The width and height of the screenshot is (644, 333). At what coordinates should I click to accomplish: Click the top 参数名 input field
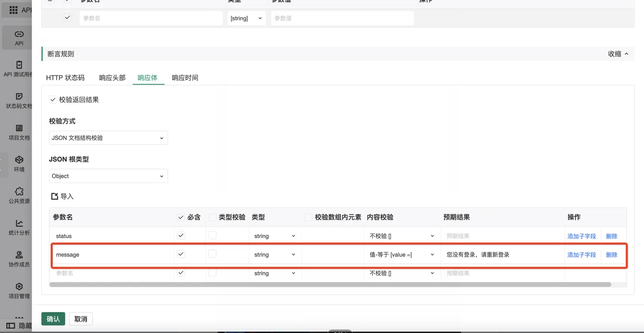point(151,18)
